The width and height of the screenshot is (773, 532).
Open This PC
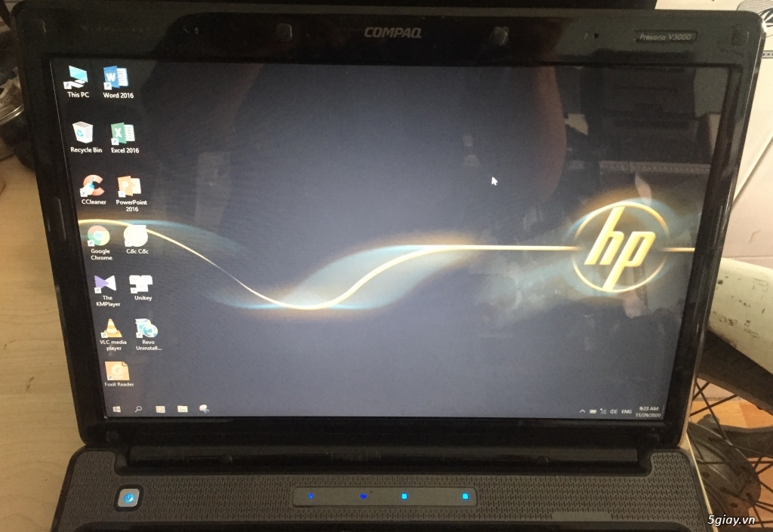tap(75, 78)
